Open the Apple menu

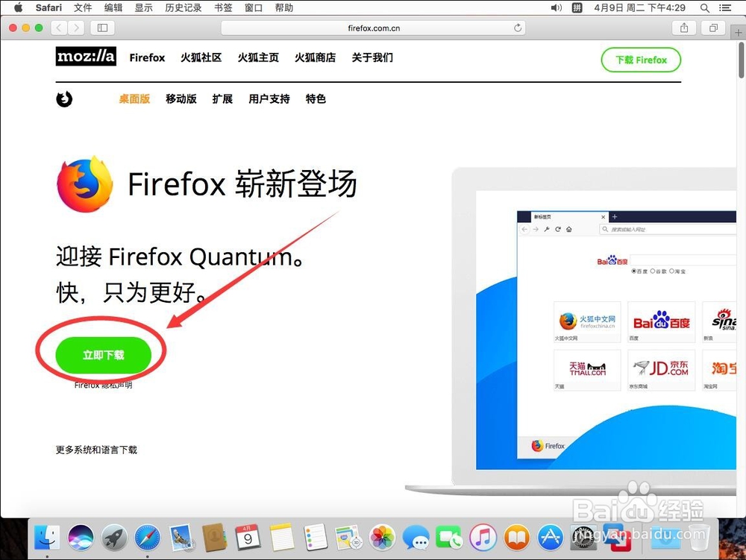coord(18,7)
